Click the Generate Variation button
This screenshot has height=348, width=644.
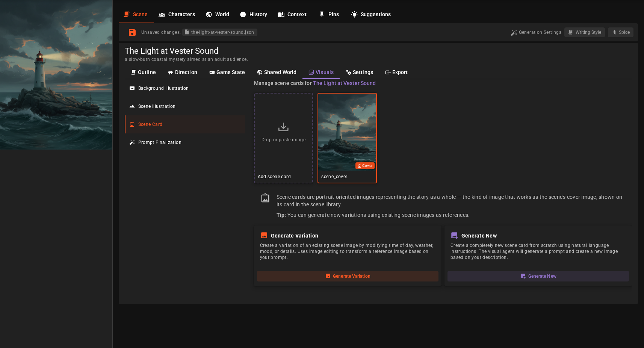coord(348,276)
